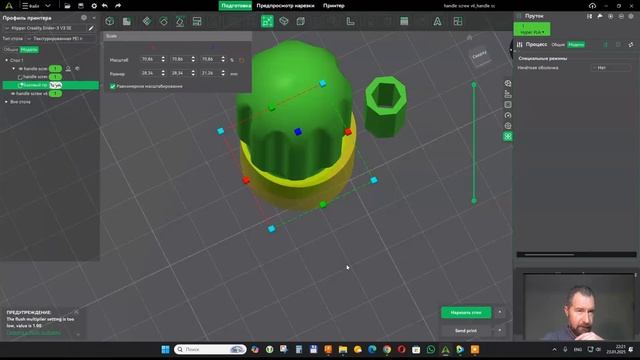Click the save project disk icon
This screenshot has height=360, width=640.
80,6
